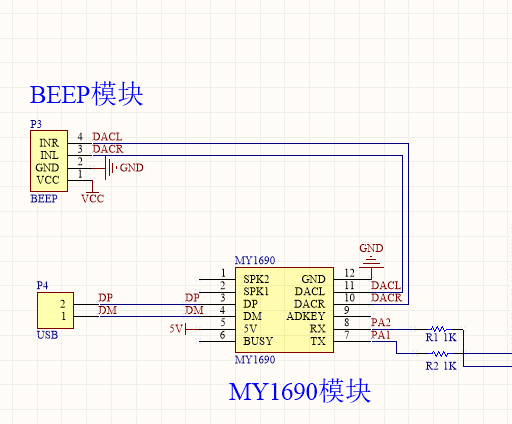Click the DACL net label beside pin 11
The height and width of the screenshot is (424, 512).
point(386,285)
